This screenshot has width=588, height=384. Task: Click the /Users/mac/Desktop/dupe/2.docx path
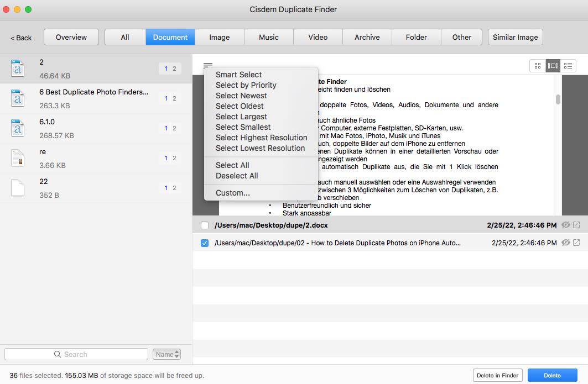271,225
